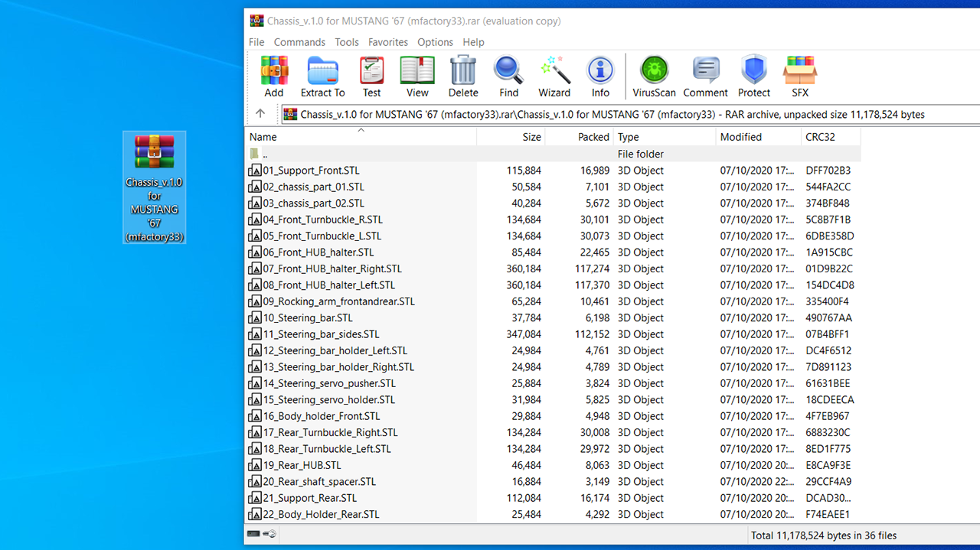This screenshot has height=550, width=980.
Task: Select the Chassis RAR desktop icon
Action: [155, 188]
